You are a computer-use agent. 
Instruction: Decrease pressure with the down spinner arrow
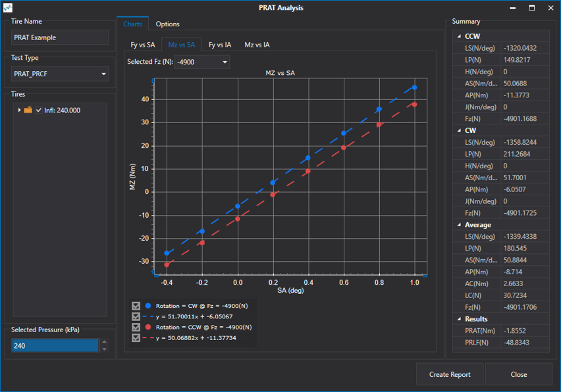point(104,349)
